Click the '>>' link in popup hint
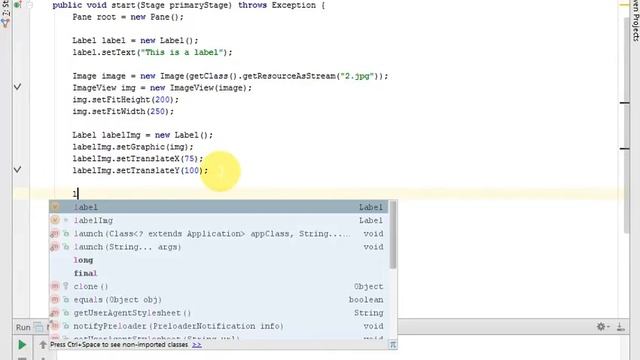The width and height of the screenshot is (640, 360). [197, 345]
